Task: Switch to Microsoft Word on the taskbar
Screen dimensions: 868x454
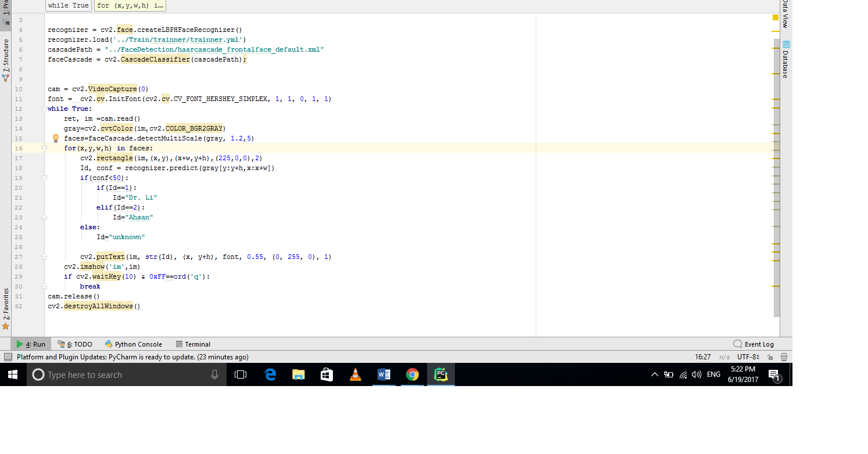Action: click(383, 374)
